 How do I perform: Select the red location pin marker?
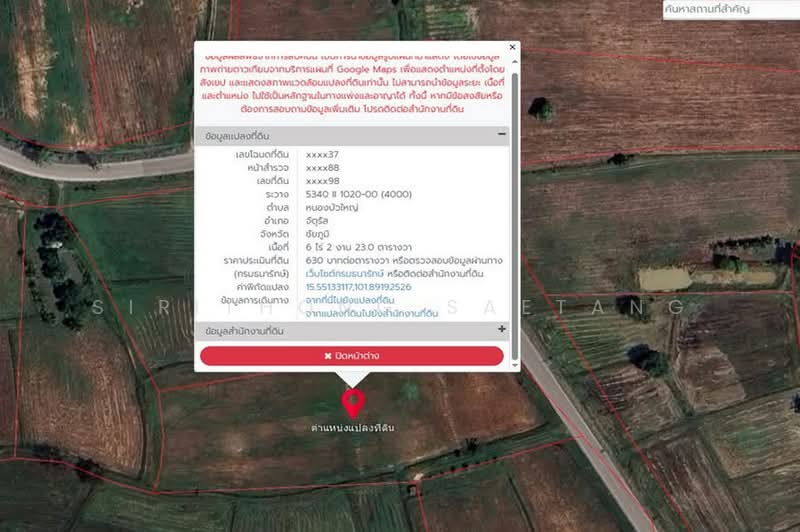coord(353,403)
